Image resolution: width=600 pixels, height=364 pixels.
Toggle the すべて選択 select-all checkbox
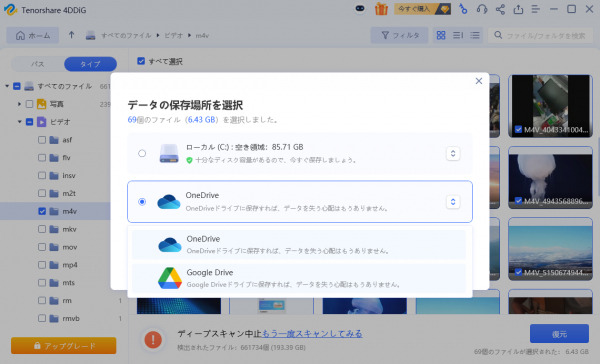[141, 61]
